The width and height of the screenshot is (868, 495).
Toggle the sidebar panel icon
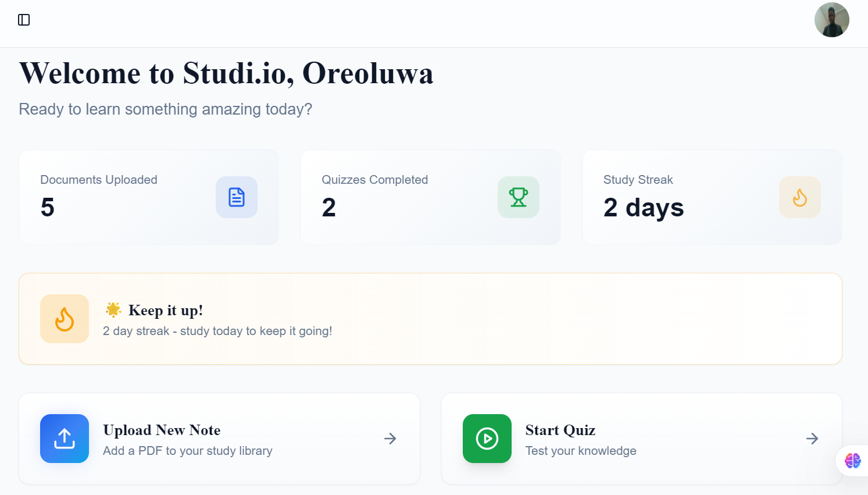[24, 20]
